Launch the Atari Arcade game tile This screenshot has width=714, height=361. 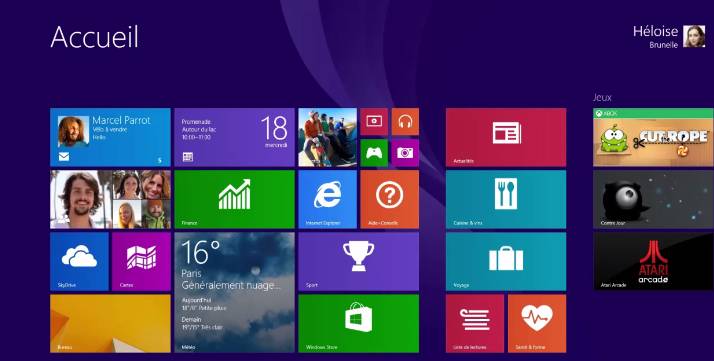click(653, 261)
